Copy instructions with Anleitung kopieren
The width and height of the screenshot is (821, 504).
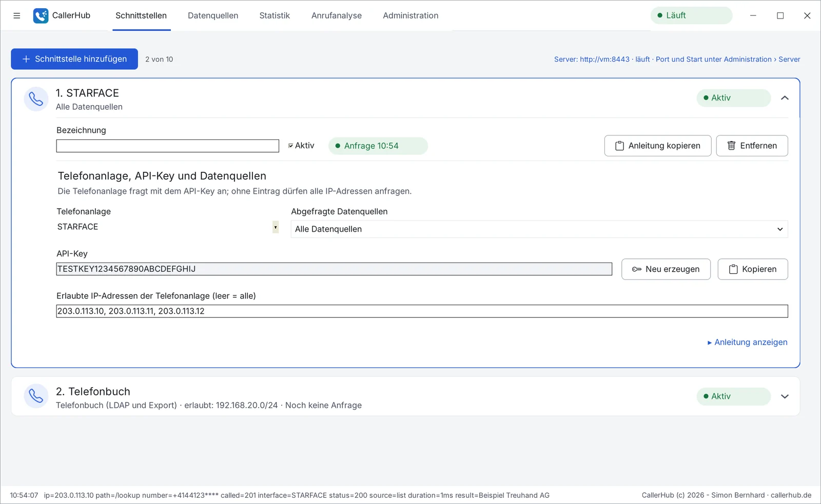click(x=657, y=146)
